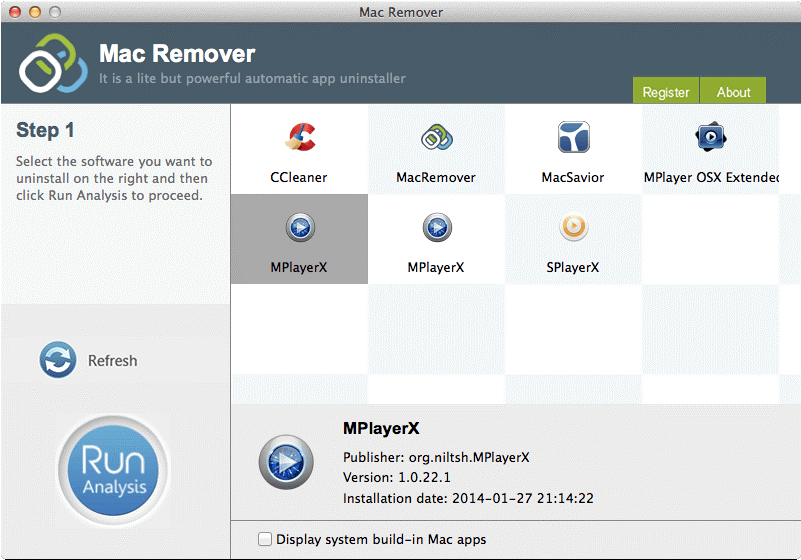Click the Installation date text

(x=468, y=498)
